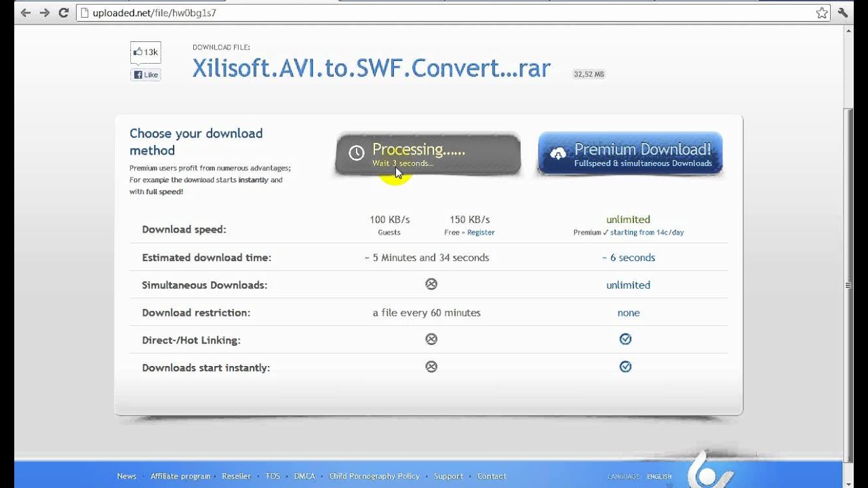Open Child Pornography Policy footer link
The height and width of the screenshot is (488, 868).
(374, 476)
